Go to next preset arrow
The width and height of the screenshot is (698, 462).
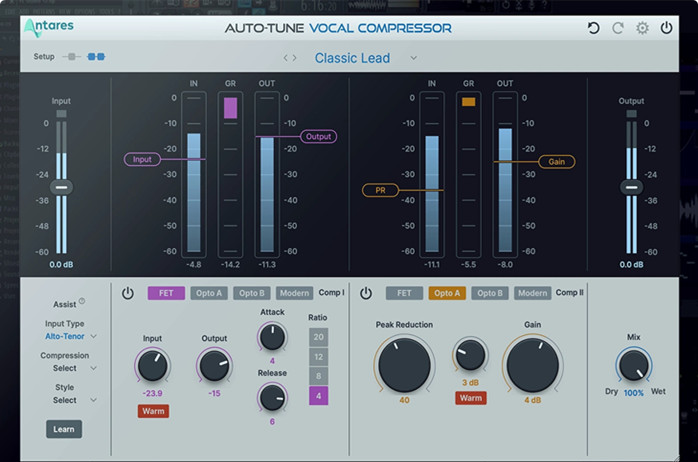(294, 58)
